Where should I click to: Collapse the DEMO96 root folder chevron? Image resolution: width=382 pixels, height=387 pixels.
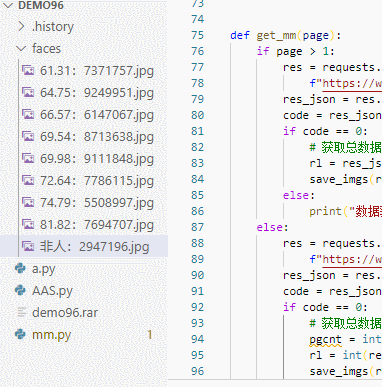click(8, 5)
